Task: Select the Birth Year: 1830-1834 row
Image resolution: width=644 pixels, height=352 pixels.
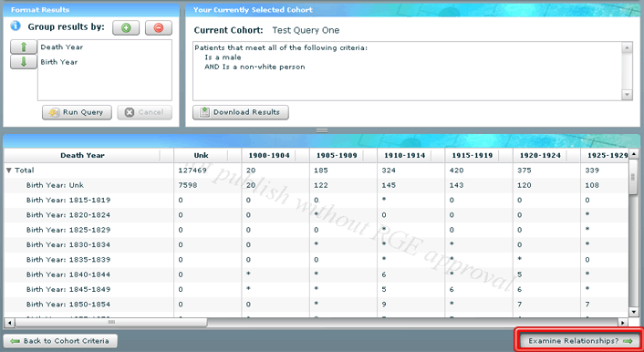Action: click(x=317, y=244)
